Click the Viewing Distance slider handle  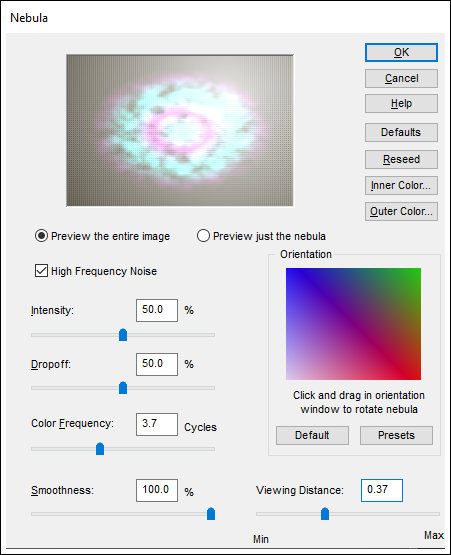pos(325,514)
